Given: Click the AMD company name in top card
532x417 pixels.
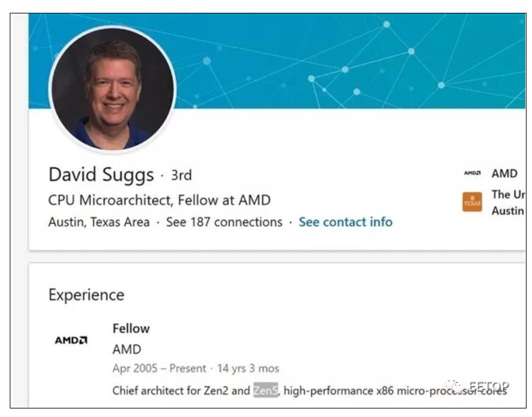Looking at the screenshot, I should (x=504, y=173).
